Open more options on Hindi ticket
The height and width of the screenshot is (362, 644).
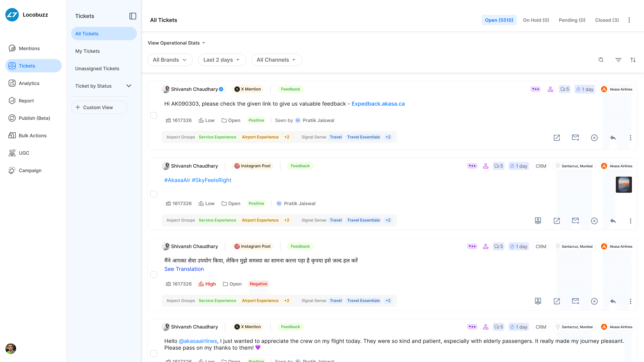631,301
